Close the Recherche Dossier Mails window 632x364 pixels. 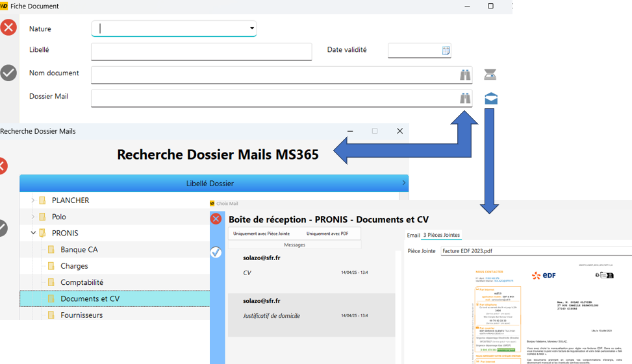pyautogui.click(x=400, y=131)
